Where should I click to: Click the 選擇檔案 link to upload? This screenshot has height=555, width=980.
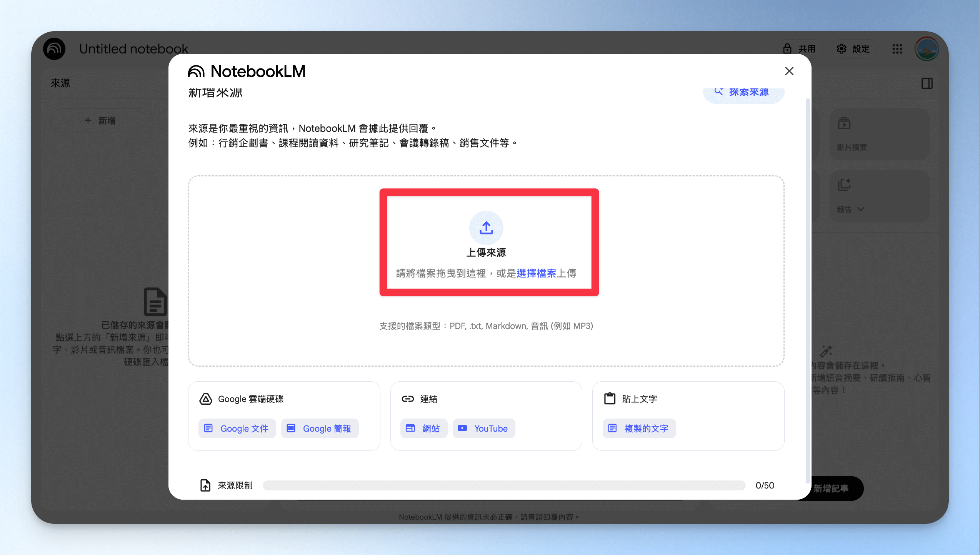536,273
